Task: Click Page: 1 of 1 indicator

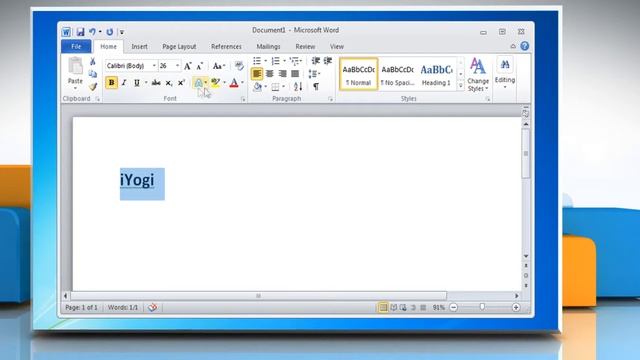Action: pyautogui.click(x=81, y=307)
